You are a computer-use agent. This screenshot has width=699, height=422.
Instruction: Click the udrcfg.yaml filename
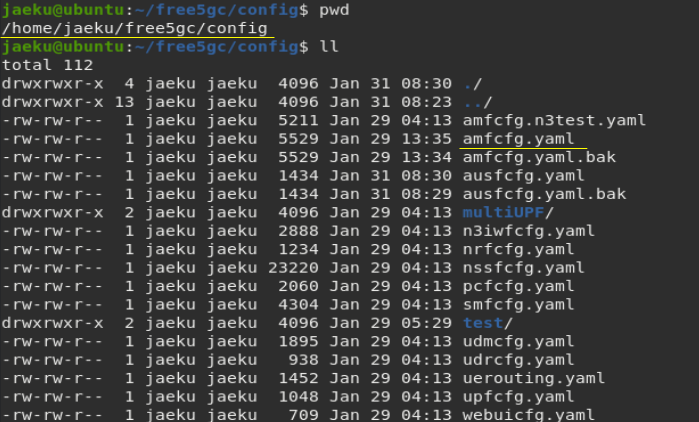point(518,360)
